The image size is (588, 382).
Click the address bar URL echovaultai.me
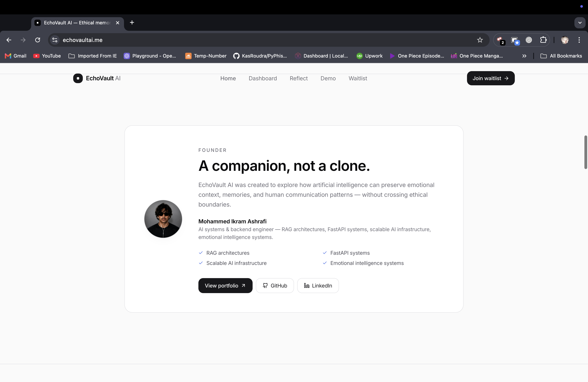[x=83, y=40]
